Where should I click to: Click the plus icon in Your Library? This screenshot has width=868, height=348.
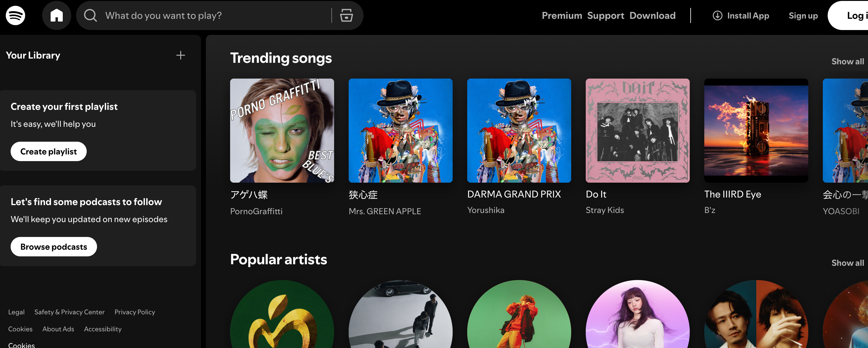click(181, 55)
